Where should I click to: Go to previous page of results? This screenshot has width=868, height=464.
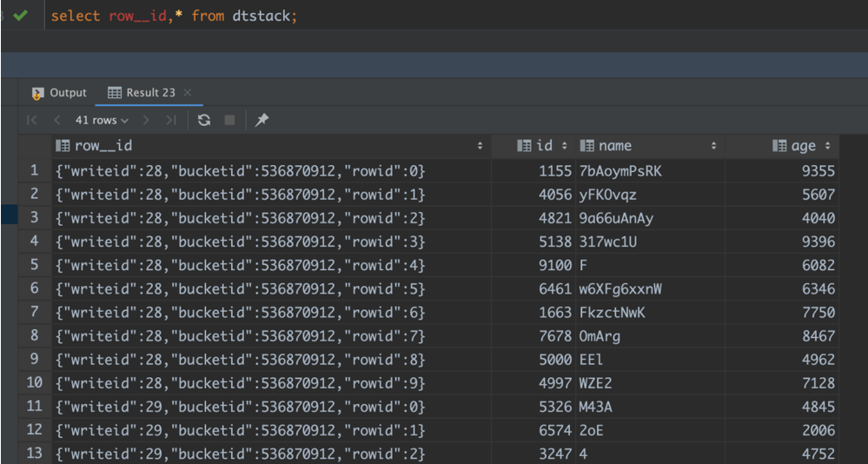pyautogui.click(x=56, y=120)
